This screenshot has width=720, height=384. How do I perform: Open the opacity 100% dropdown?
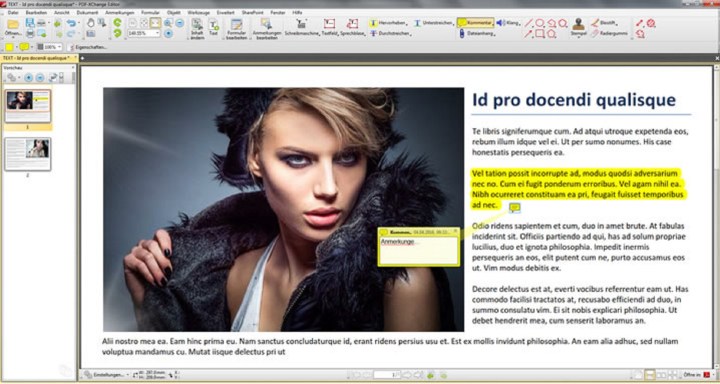[60, 47]
